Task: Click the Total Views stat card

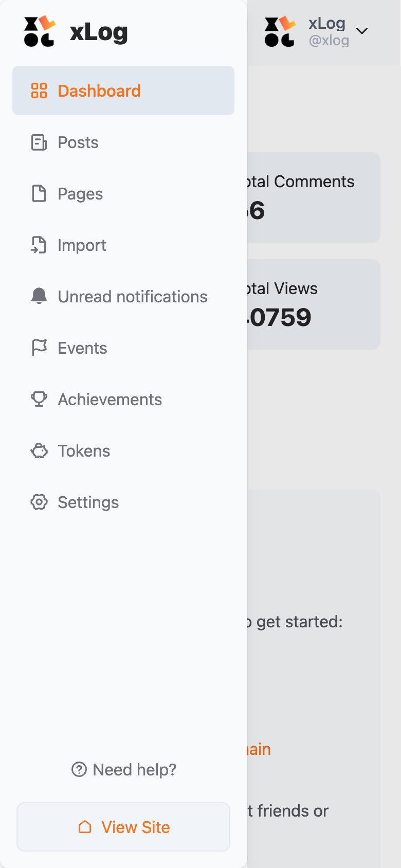Action: pos(314,304)
